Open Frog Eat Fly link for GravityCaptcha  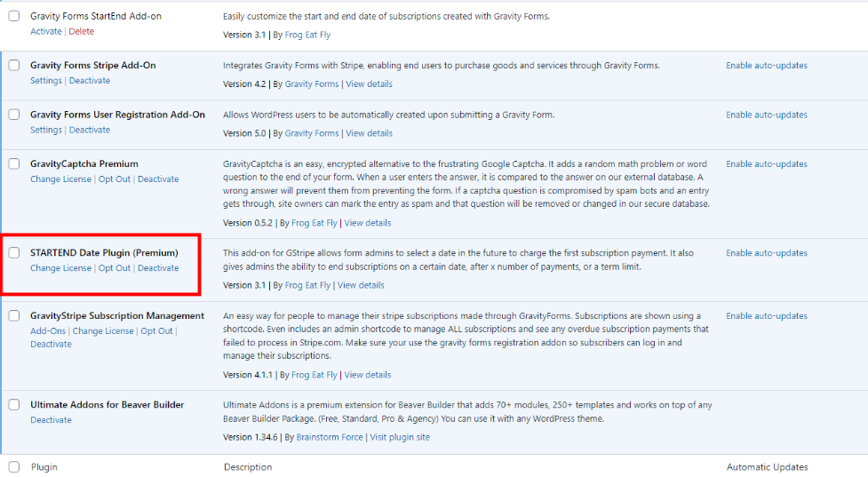314,223
